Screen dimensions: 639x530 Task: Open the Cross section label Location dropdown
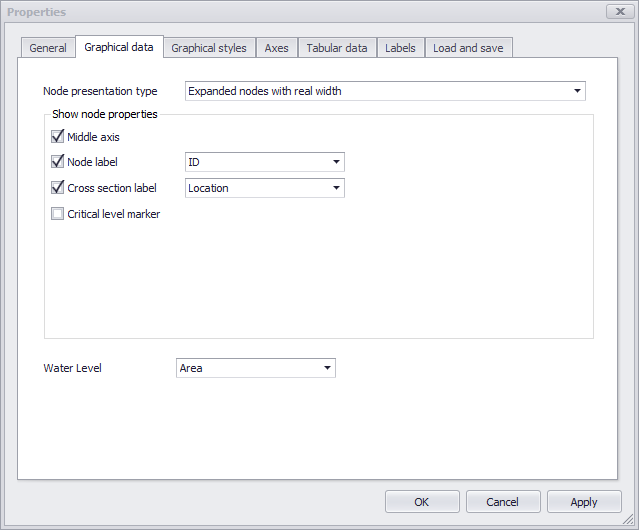pos(264,188)
